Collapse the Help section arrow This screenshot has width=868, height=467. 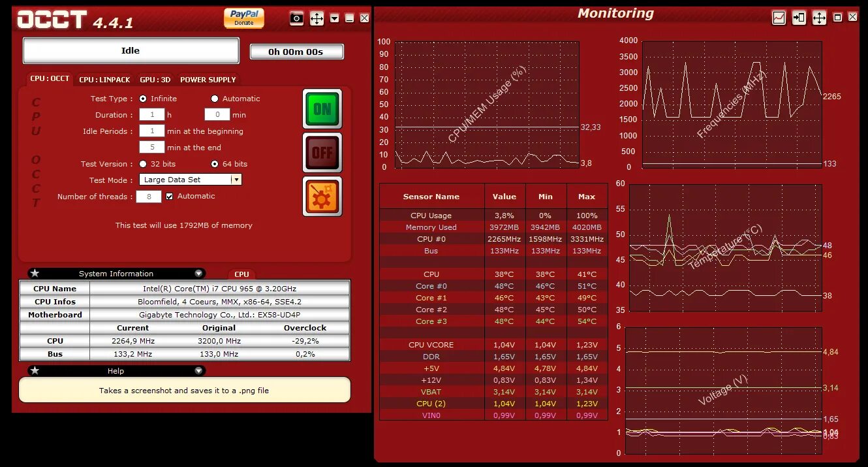[x=198, y=371]
